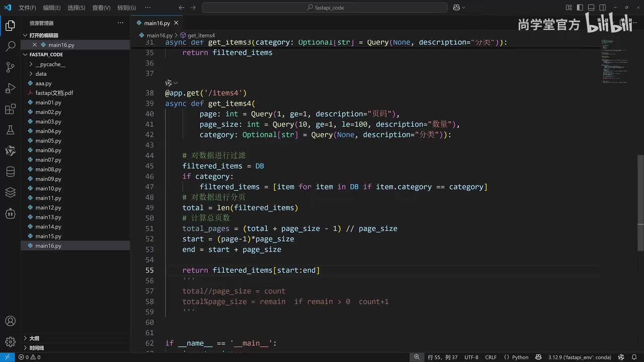
Task: Show hidden menus via ellipsis
Action: coord(147,8)
